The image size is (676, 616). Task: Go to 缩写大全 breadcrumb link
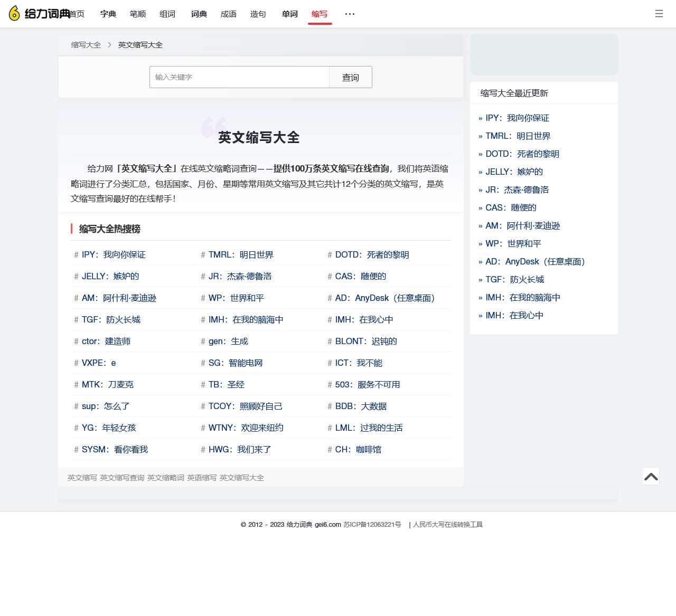pos(86,45)
